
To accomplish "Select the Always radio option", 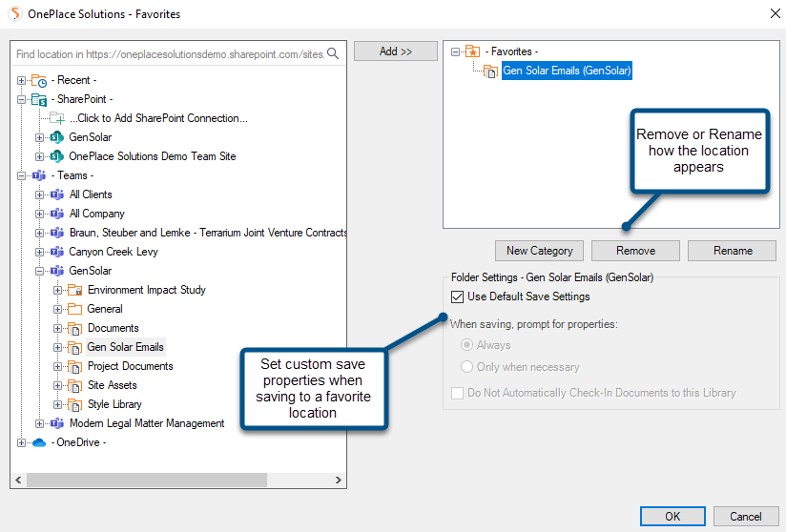I will click(x=466, y=344).
